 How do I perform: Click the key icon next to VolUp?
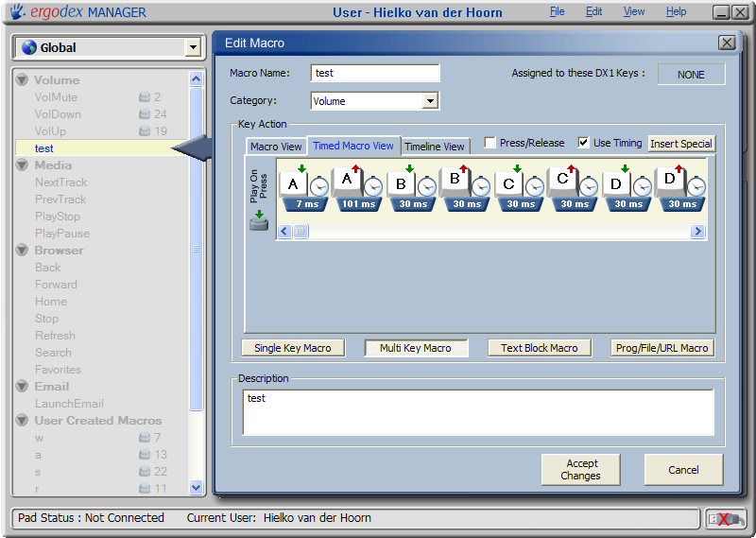tap(145, 131)
